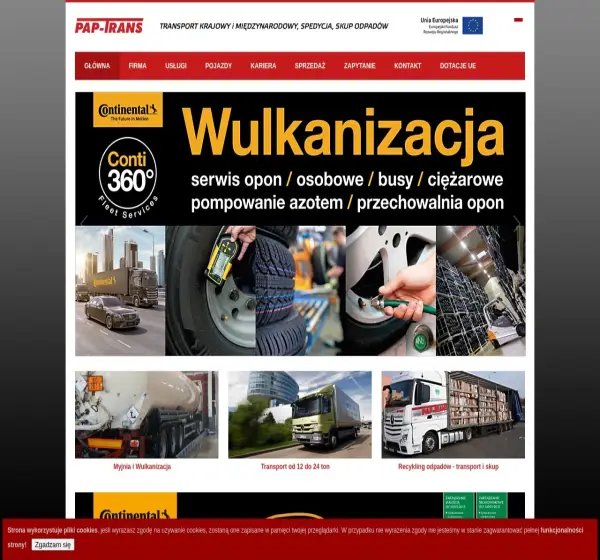This screenshot has width=600, height=560.
Task: Click the tanker truck wash thumbnail
Action: coord(147,415)
